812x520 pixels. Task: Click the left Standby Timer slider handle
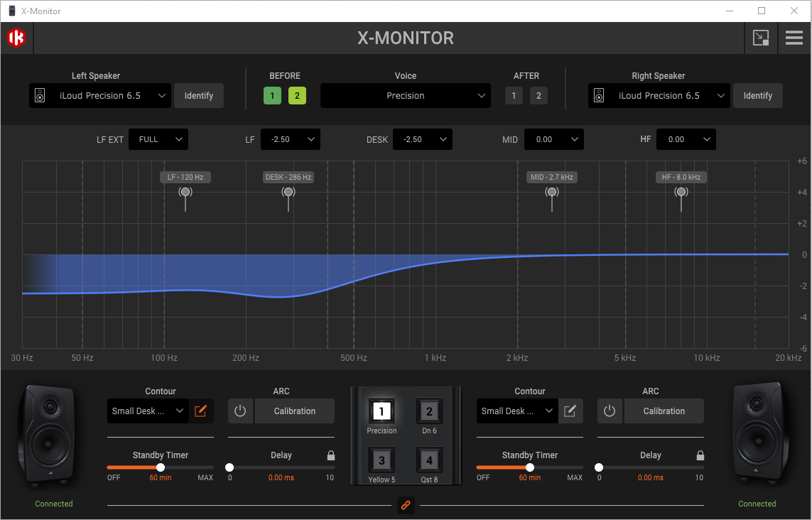tap(161, 467)
